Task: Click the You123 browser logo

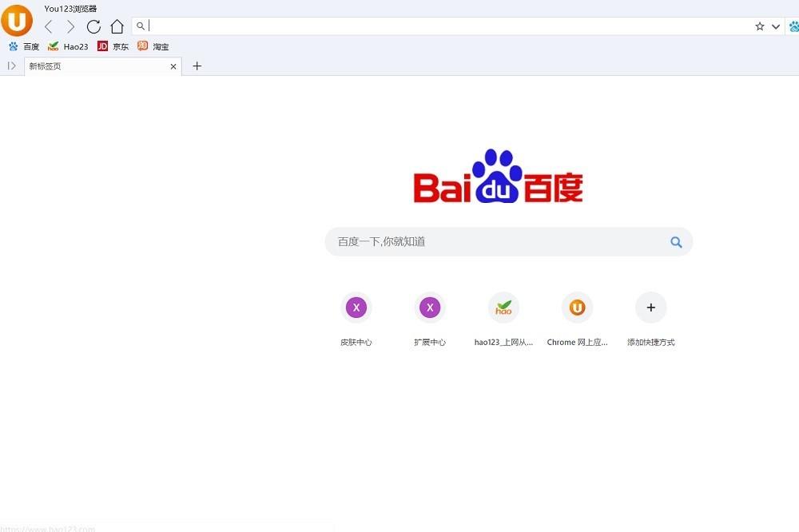Action: tap(17, 21)
